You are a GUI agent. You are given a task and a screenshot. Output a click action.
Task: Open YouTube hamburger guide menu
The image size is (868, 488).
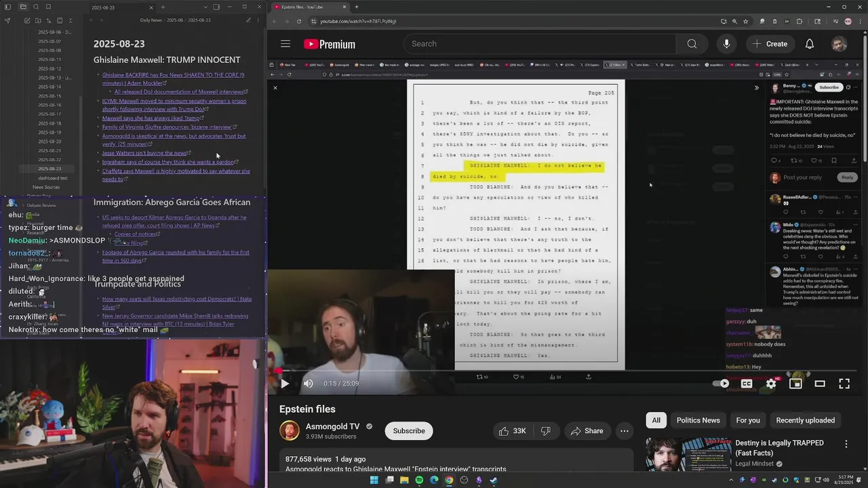point(285,44)
